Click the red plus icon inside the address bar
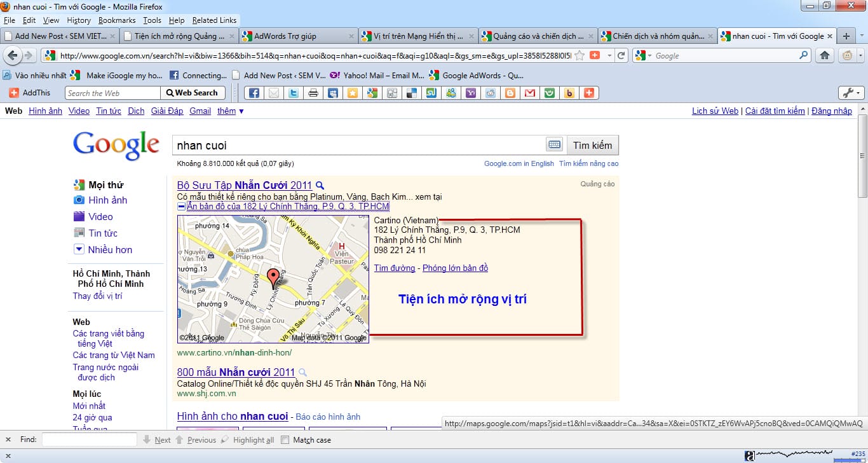 click(x=595, y=55)
